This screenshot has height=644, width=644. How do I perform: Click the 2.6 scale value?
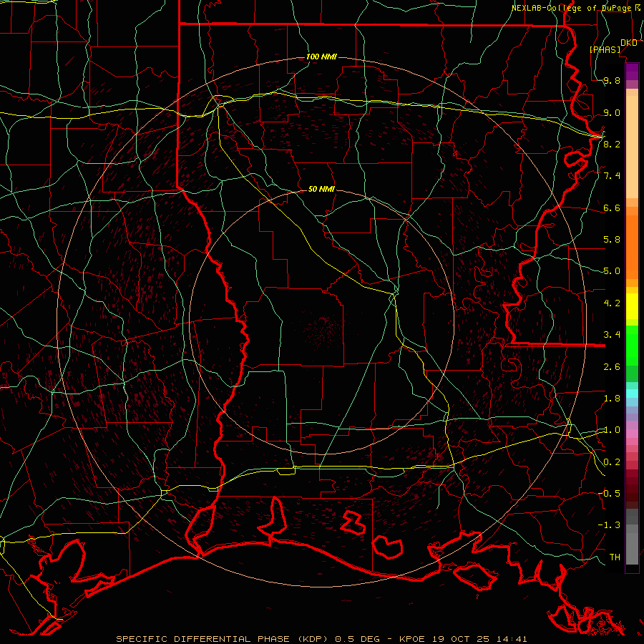[x=612, y=367]
